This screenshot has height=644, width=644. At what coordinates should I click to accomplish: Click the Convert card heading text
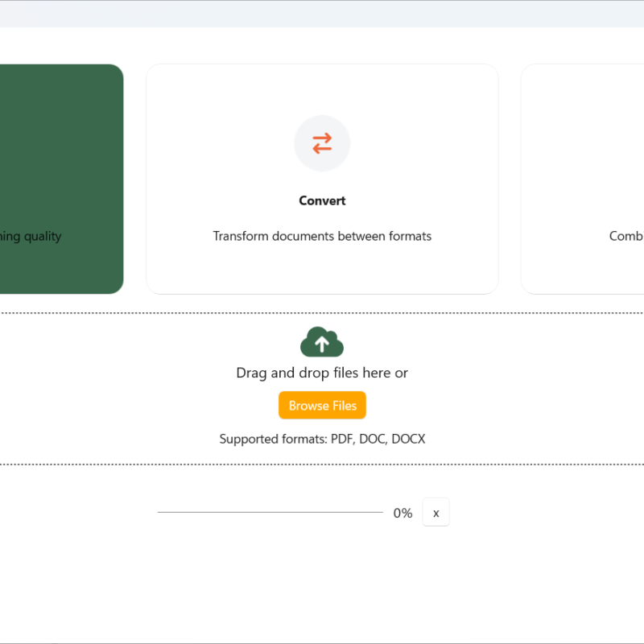point(322,200)
